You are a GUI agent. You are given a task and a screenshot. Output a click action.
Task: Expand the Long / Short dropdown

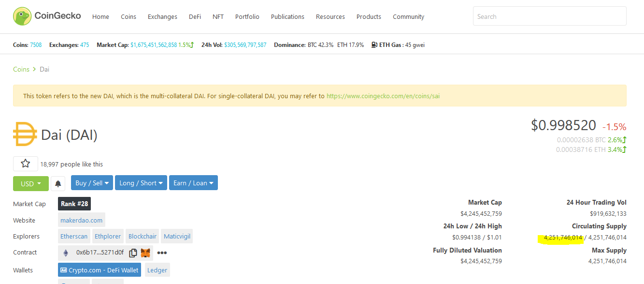(141, 183)
